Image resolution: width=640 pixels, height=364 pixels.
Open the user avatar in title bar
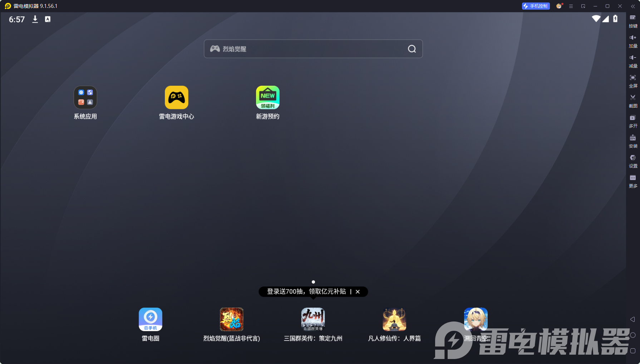click(559, 6)
